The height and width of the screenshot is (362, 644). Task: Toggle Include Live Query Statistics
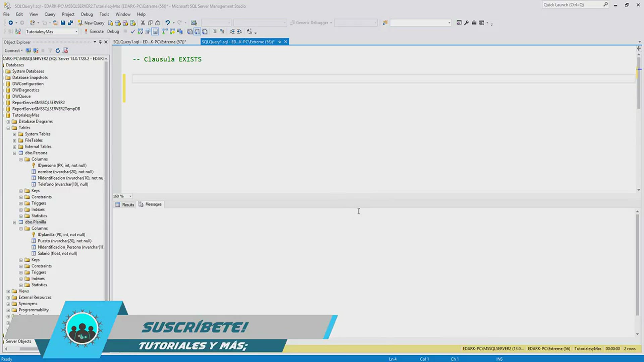172,32
